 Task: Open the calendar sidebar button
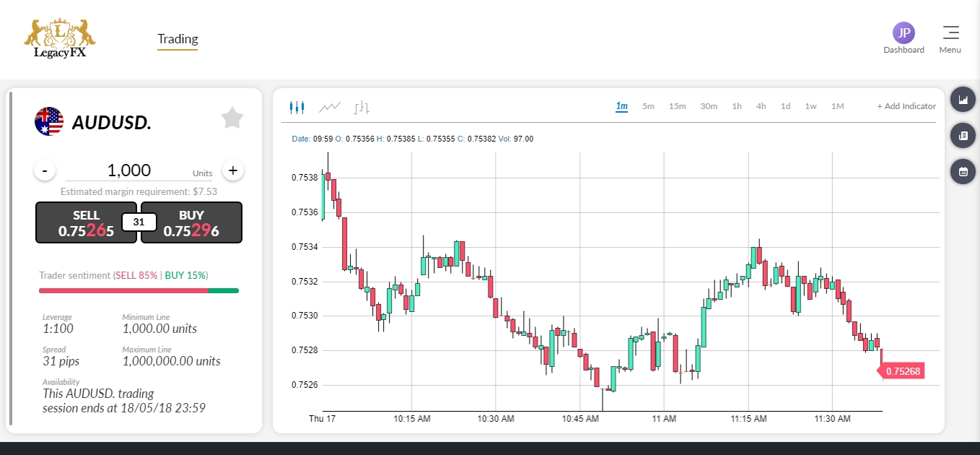point(963,171)
